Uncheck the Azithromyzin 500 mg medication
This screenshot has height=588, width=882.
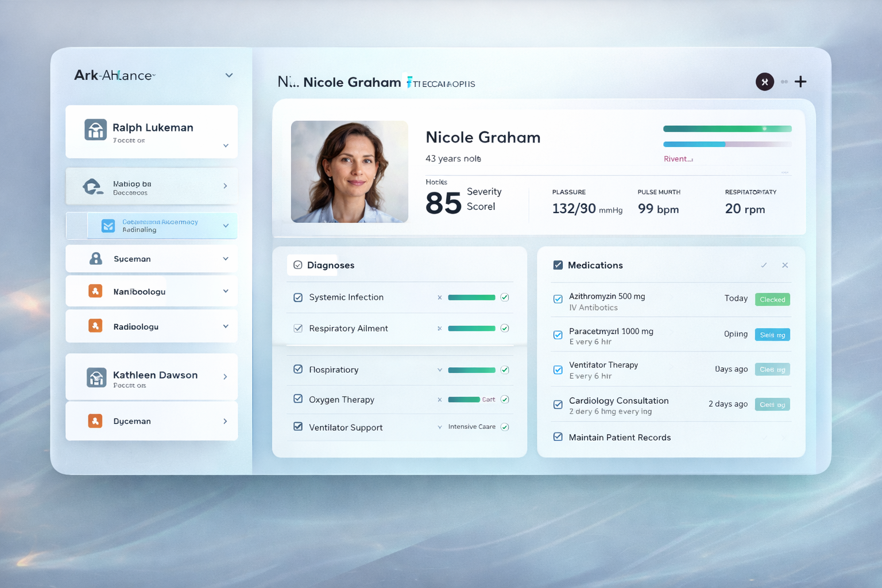pyautogui.click(x=558, y=299)
